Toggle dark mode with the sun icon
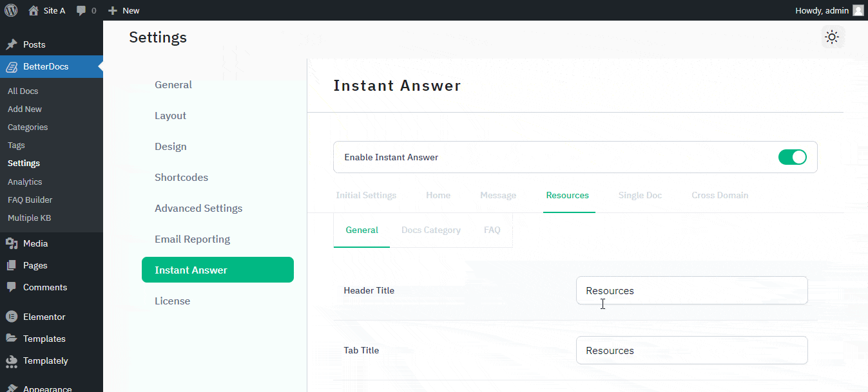This screenshot has height=392, width=868. 832,37
